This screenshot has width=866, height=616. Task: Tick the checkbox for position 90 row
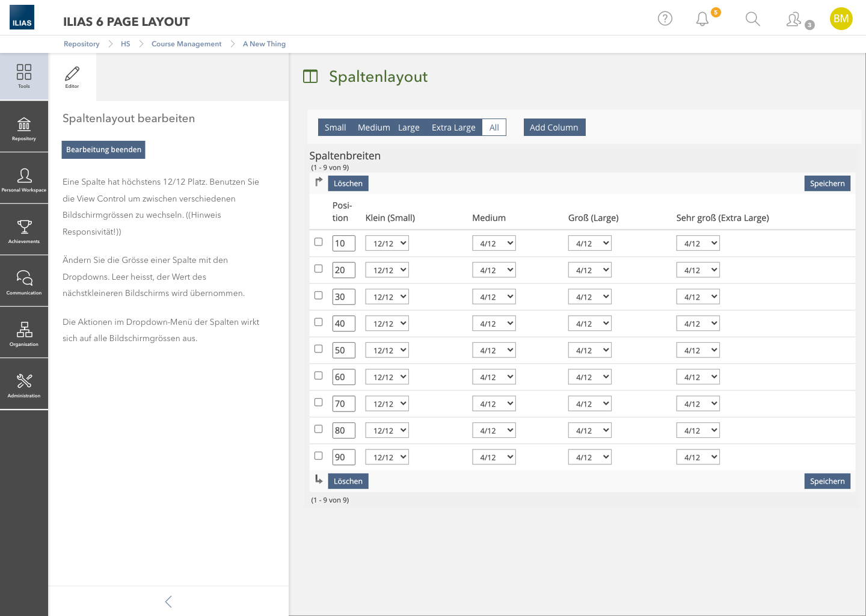pyautogui.click(x=319, y=456)
